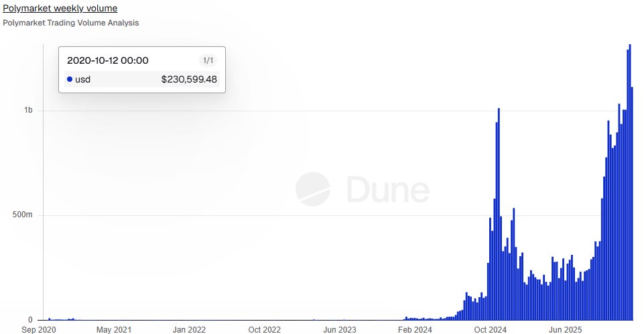Click the Sep 2020 x-axis label
This screenshot has width=644, height=334.
click(39, 329)
